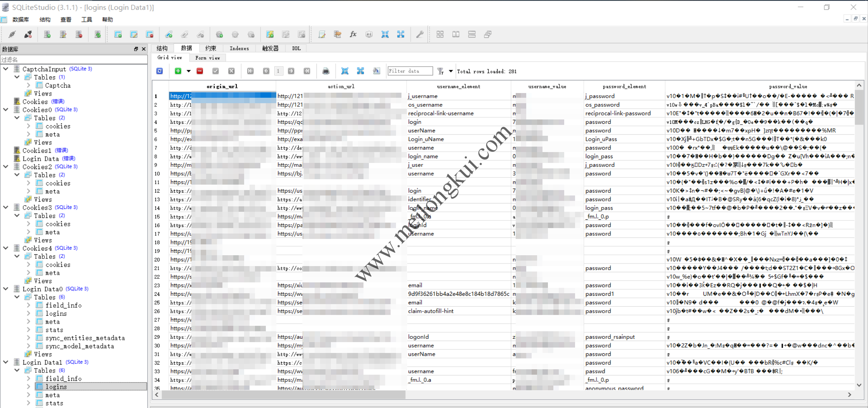
Task: Go to last page of rows
Action: [x=307, y=71]
